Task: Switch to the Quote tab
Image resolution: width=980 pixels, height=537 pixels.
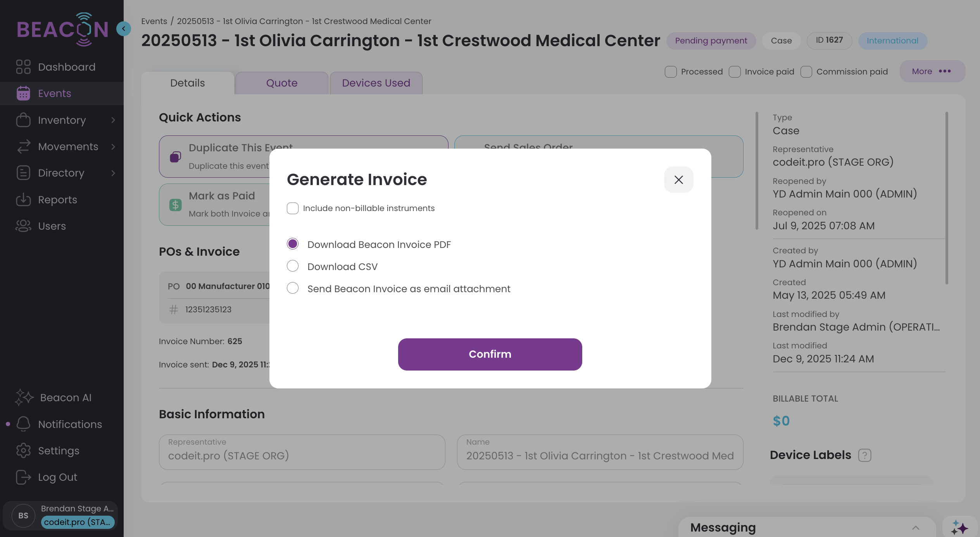Action: pyautogui.click(x=282, y=83)
